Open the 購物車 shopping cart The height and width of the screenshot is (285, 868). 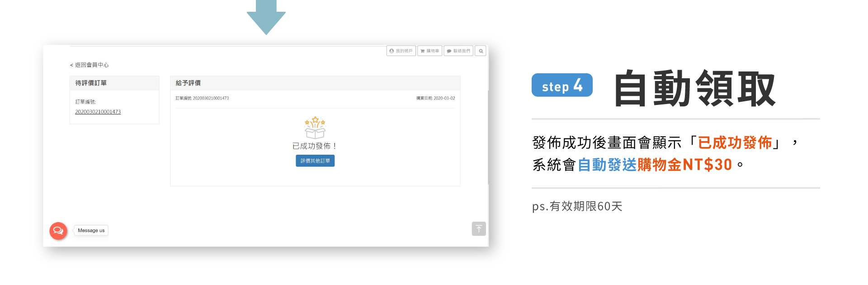coord(429,51)
